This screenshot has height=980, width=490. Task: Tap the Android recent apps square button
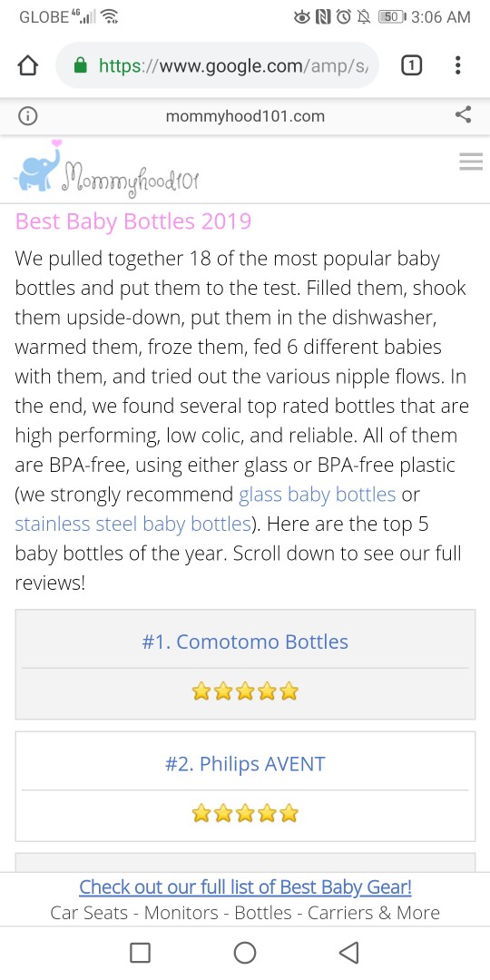click(140, 953)
